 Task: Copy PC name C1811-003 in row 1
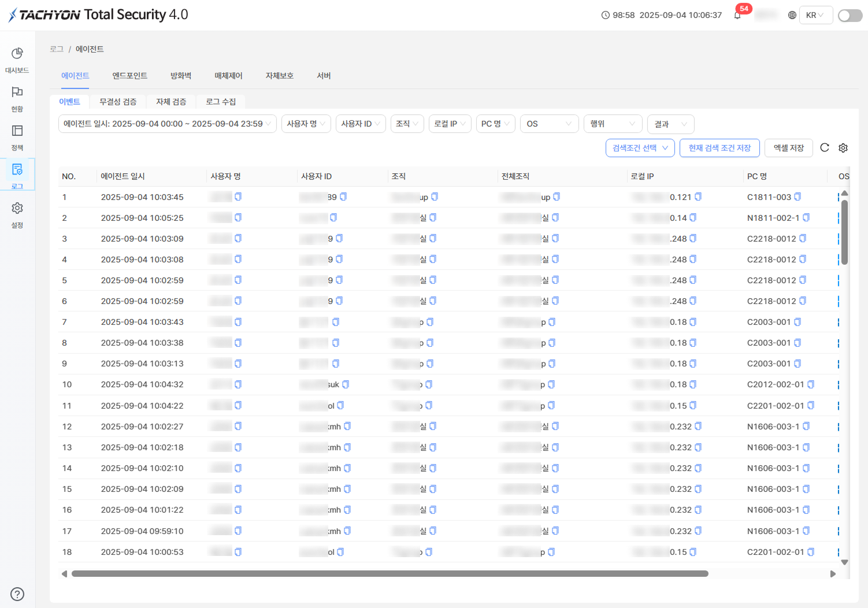[797, 197]
